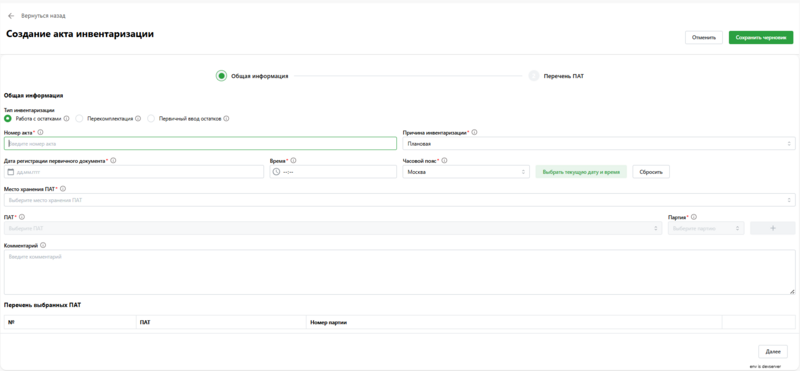Click the Отменить button
Viewport: 800px width, 371px height.
tap(704, 37)
